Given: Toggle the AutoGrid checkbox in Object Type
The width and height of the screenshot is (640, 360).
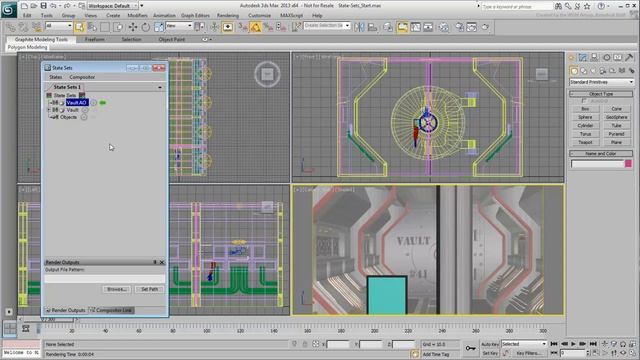Looking at the screenshot, I should point(584,101).
